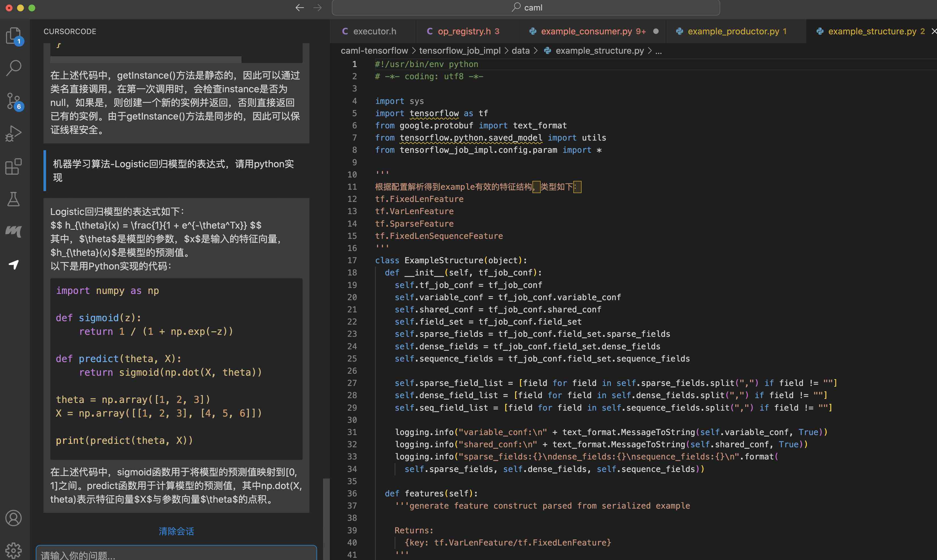The height and width of the screenshot is (560, 937).
Task: Open the Manage gear icon
Action: (14, 551)
